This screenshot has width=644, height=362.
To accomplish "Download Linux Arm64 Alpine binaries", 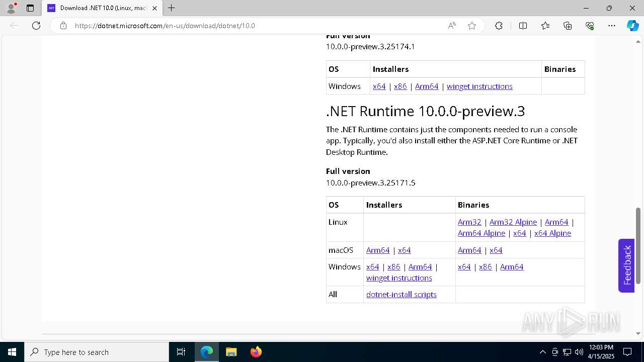I will point(481,233).
